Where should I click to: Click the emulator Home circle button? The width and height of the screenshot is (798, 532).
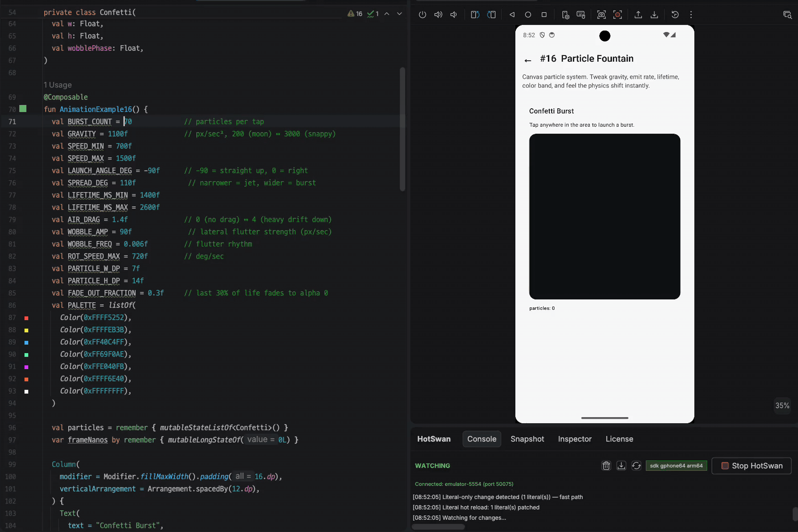[528, 15]
